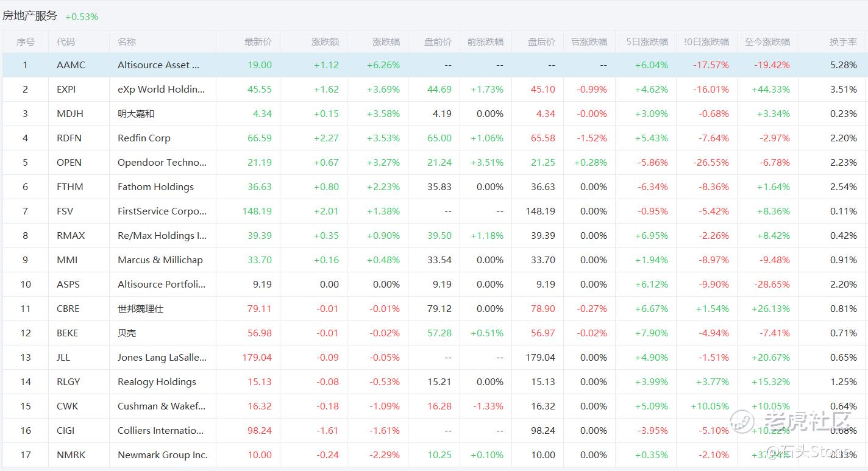The height and width of the screenshot is (471, 868).
Task: Select ticker MDJH
Action: pyautogui.click(x=70, y=114)
